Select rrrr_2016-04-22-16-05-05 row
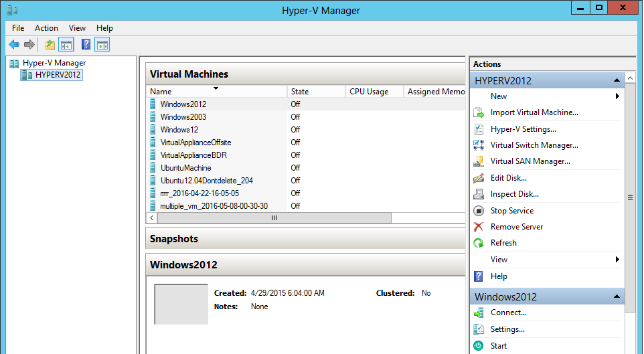 coord(306,193)
